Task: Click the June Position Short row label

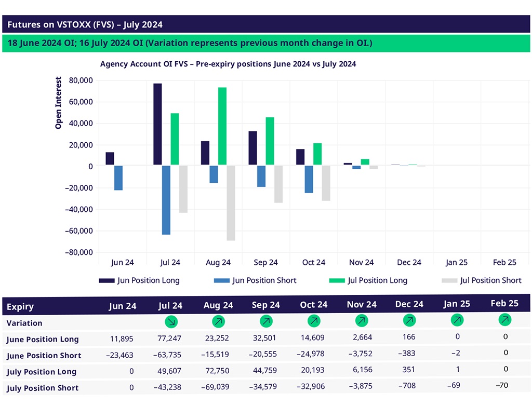Action: (x=44, y=356)
